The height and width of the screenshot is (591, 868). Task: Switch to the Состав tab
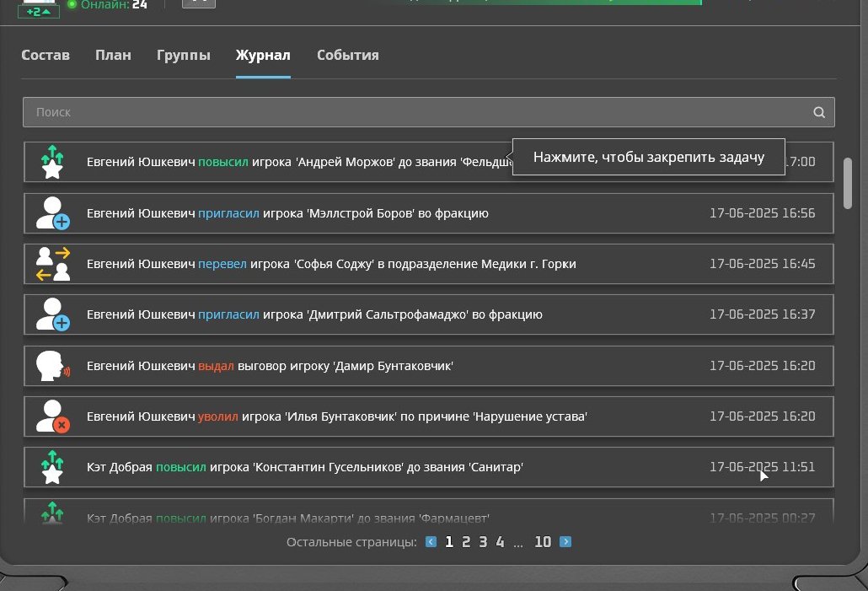[46, 56]
